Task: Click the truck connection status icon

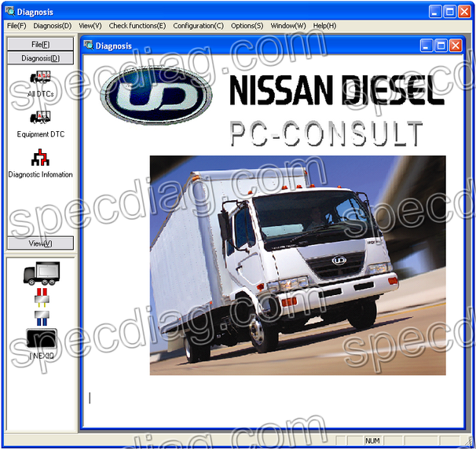Action: (x=42, y=274)
